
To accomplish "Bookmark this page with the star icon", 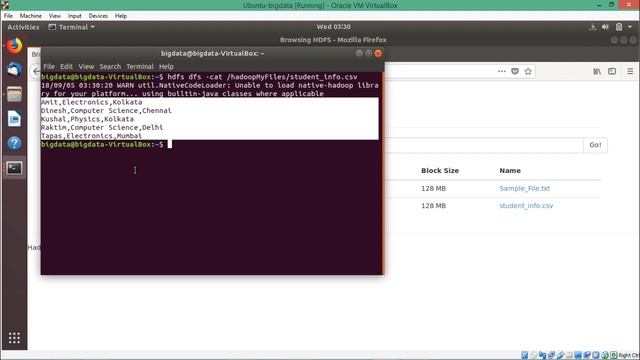I will [528, 71].
